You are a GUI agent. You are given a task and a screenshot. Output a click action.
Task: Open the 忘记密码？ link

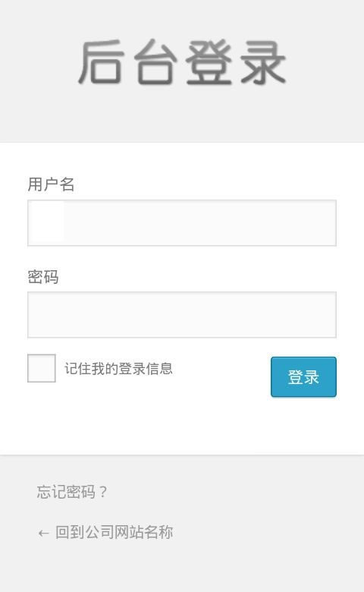click(72, 492)
